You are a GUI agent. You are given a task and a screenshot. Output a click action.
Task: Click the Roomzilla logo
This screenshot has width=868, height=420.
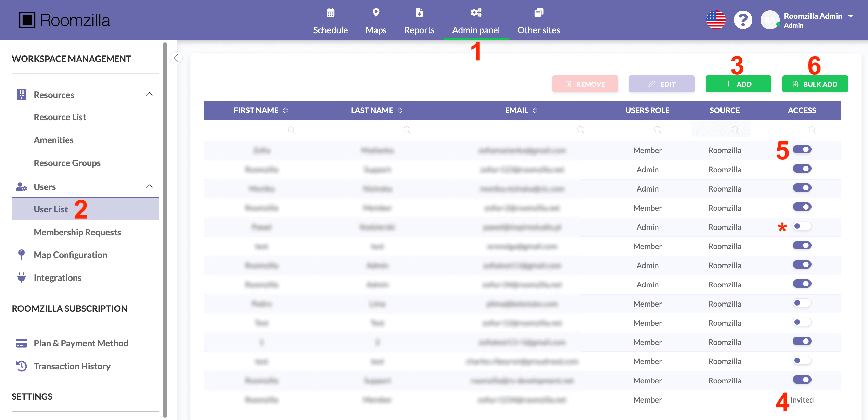[x=65, y=20]
